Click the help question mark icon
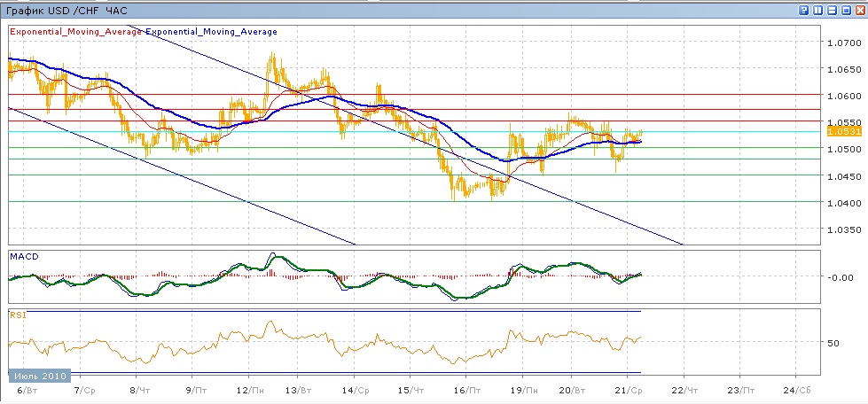The height and width of the screenshot is (404, 868). tap(803, 10)
